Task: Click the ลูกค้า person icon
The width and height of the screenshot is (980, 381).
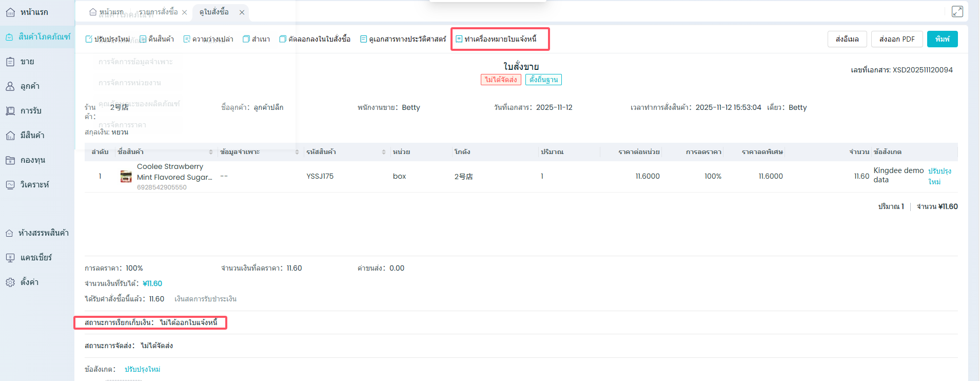Action: coord(10,86)
